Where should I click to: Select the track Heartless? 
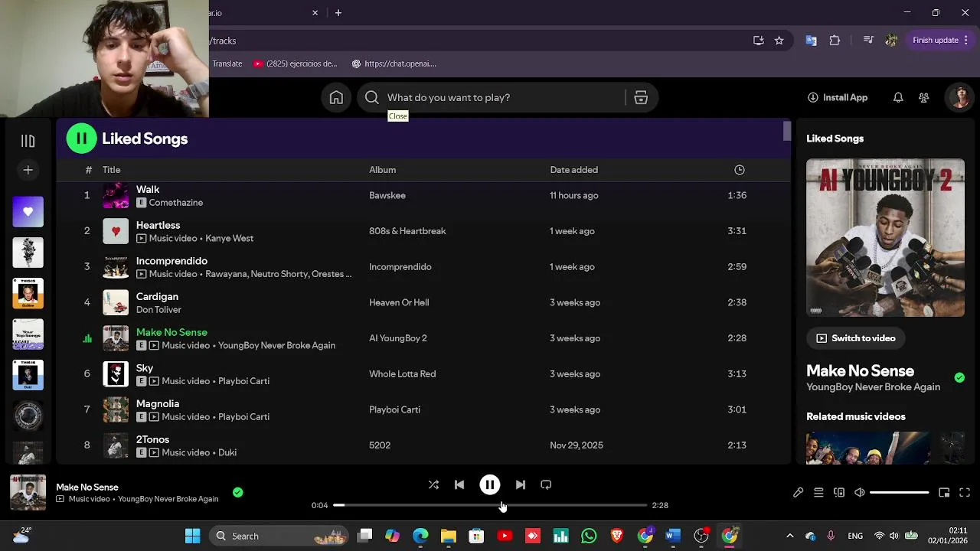tap(158, 225)
